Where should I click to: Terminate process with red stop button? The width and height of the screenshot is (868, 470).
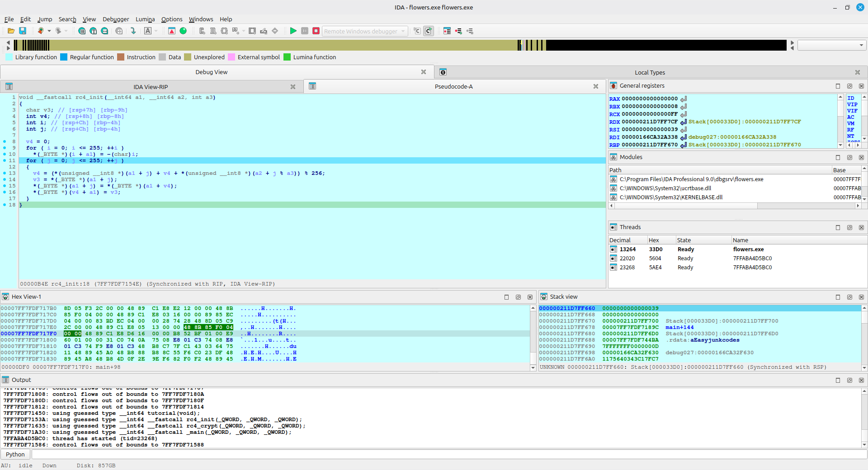(316, 31)
